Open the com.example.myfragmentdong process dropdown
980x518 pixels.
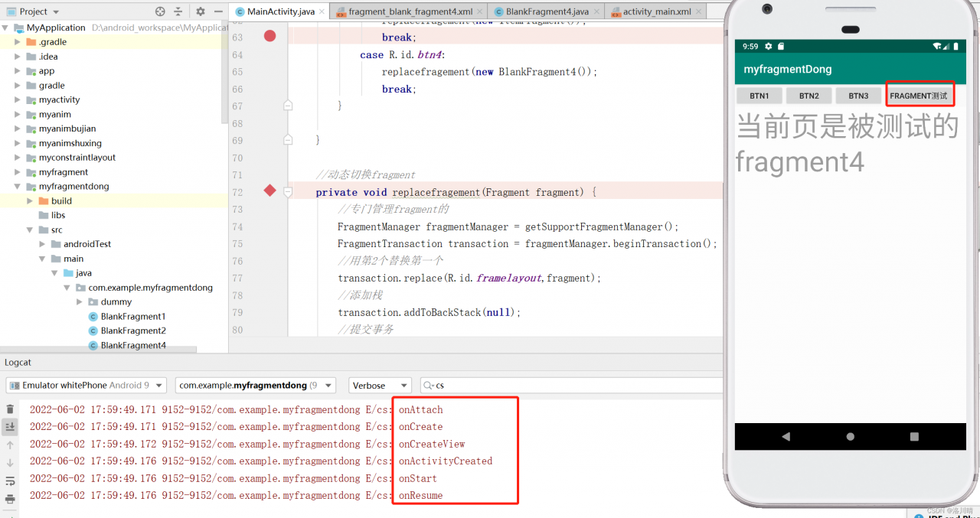tap(255, 386)
